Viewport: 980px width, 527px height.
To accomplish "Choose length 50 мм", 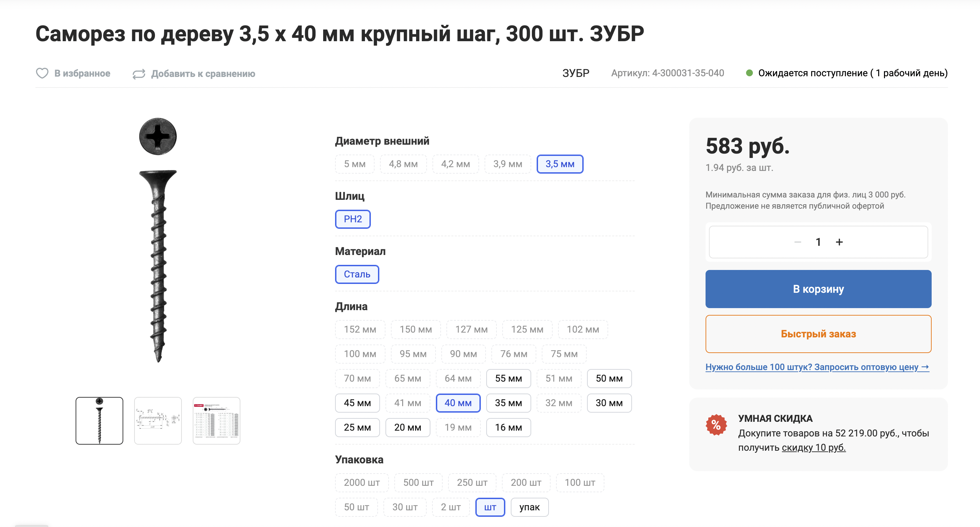I will pyautogui.click(x=609, y=378).
